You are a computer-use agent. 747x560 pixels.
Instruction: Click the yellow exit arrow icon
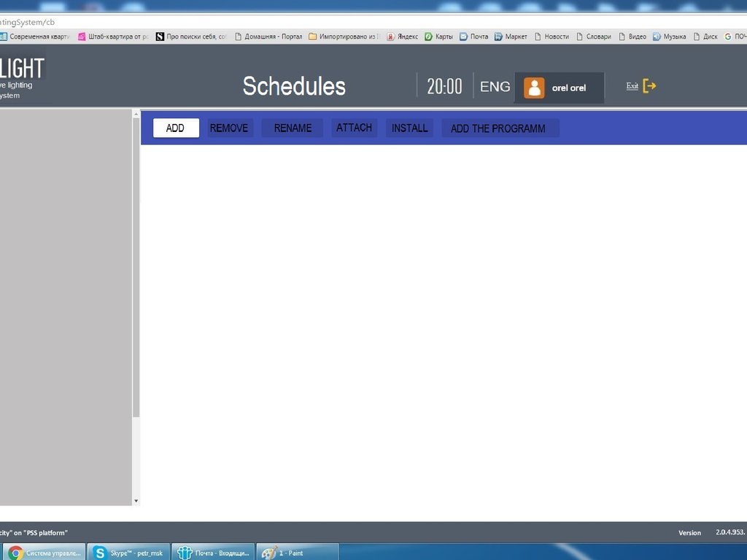650,86
